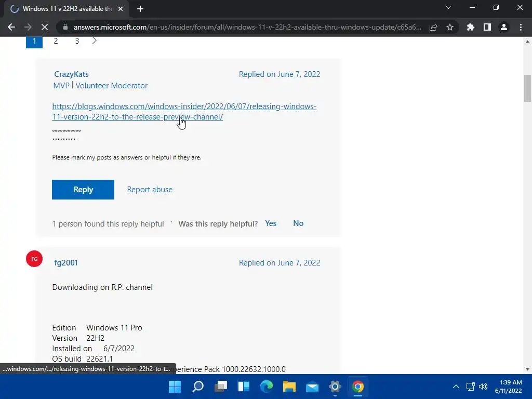Open fg2001 profile
Image resolution: width=532 pixels, height=399 pixels.
coord(66,262)
